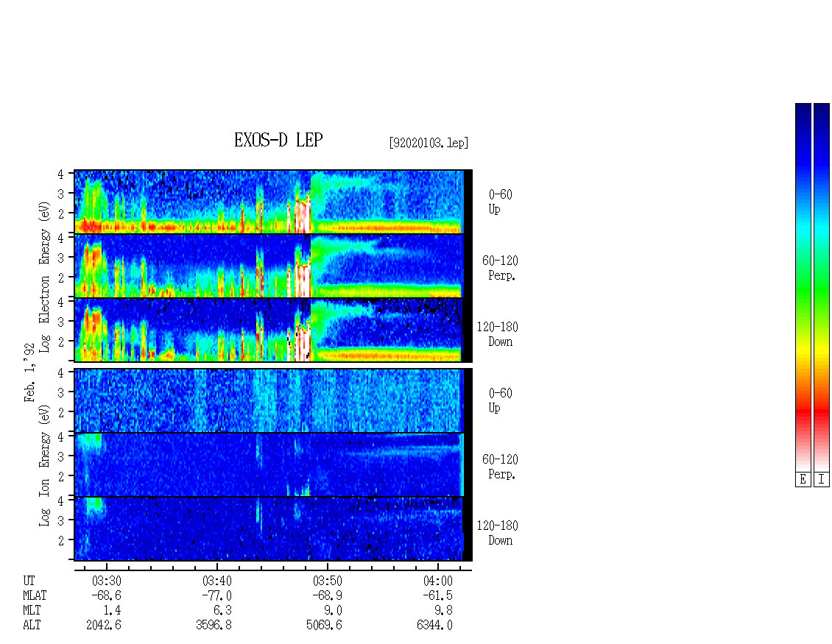Click the MLT row label

click(32, 611)
